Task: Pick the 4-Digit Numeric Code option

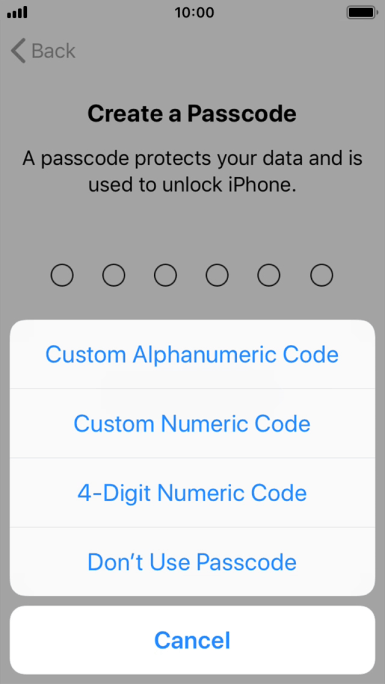Action: 192,492
